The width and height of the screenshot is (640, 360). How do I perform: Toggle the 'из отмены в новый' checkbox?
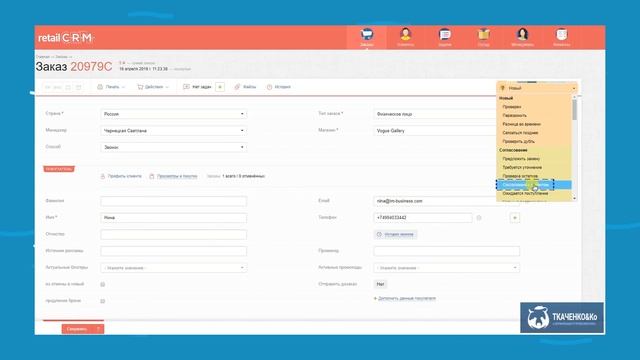click(x=102, y=284)
